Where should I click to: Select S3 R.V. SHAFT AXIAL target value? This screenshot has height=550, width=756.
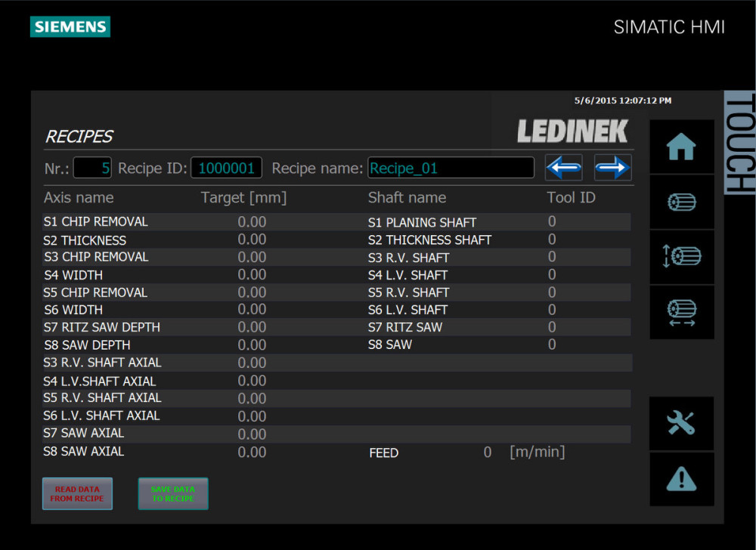252,363
